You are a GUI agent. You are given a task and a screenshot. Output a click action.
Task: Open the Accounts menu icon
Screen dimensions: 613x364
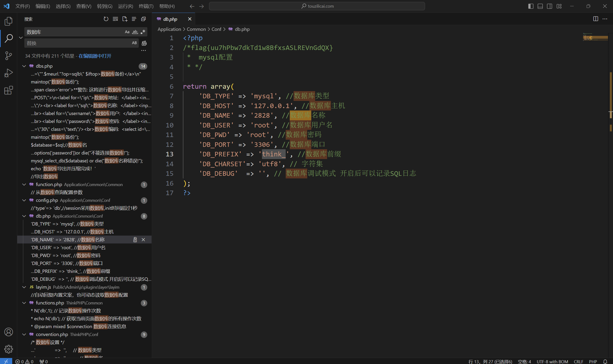click(9, 332)
